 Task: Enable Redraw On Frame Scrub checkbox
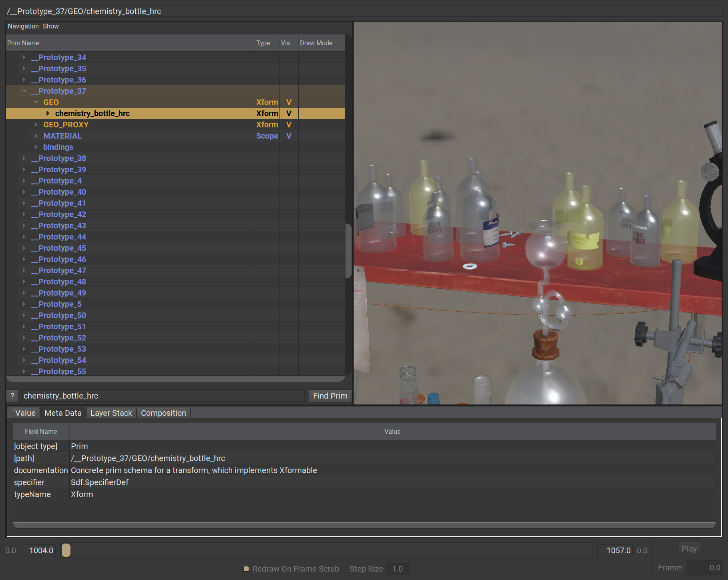[246, 569]
